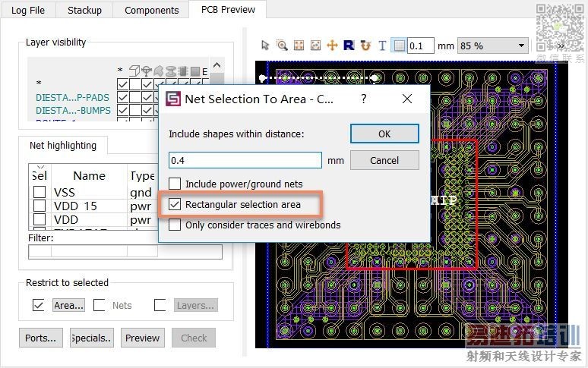Enable Include power/ground nets

(175, 184)
